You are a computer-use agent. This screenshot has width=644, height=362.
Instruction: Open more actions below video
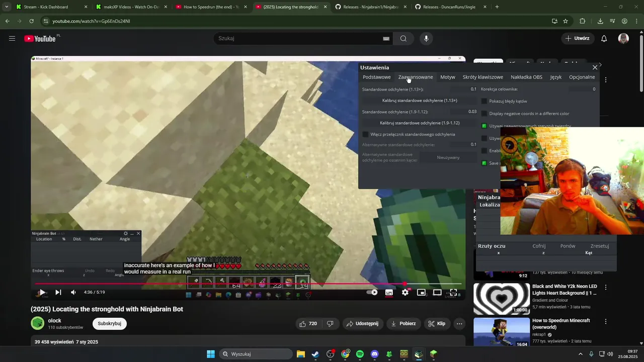click(x=459, y=324)
